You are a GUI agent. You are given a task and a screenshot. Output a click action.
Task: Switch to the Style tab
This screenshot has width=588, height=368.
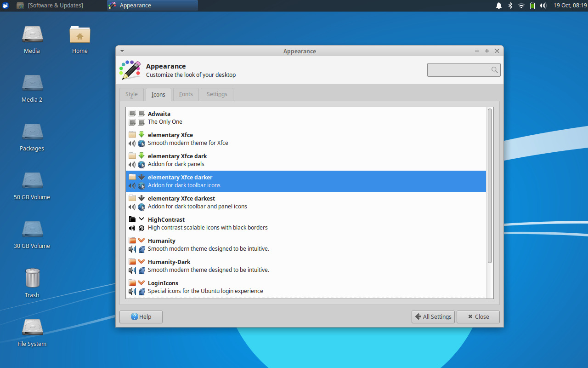point(131,94)
